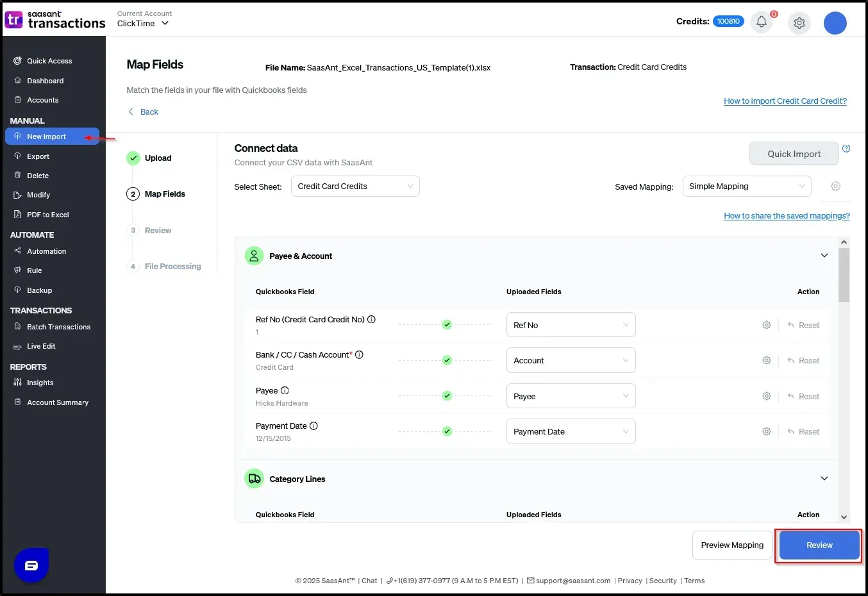Click the File Processing step 4 circle

(133, 267)
